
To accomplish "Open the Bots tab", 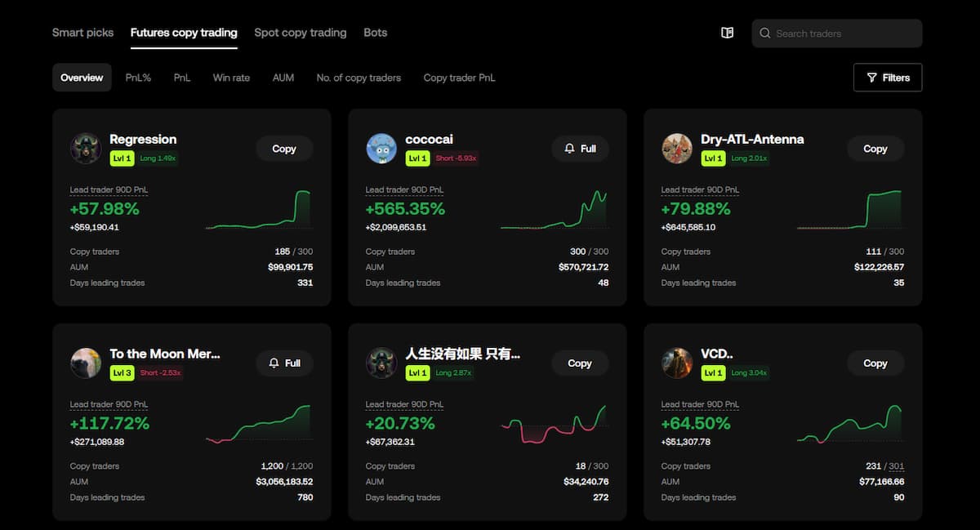I will pos(375,33).
